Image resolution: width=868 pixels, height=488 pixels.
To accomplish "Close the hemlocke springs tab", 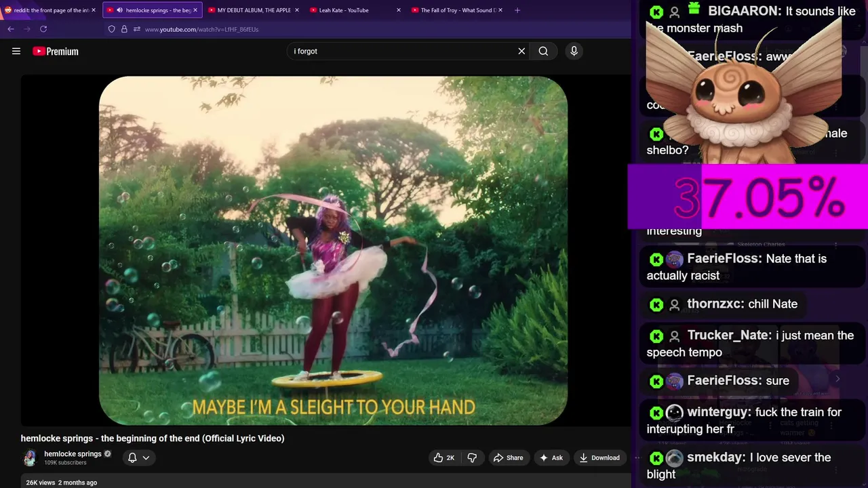I will [195, 10].
